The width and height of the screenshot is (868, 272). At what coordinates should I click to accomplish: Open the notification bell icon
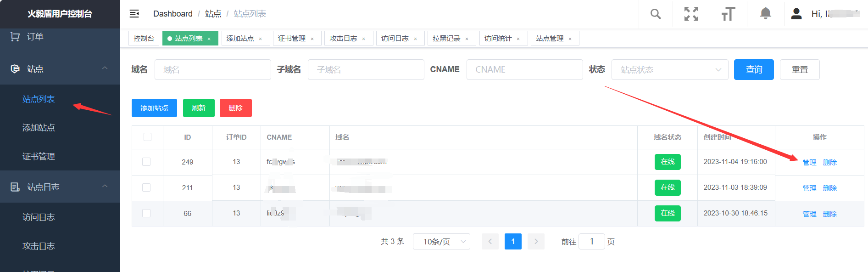(x=765, y=13)
